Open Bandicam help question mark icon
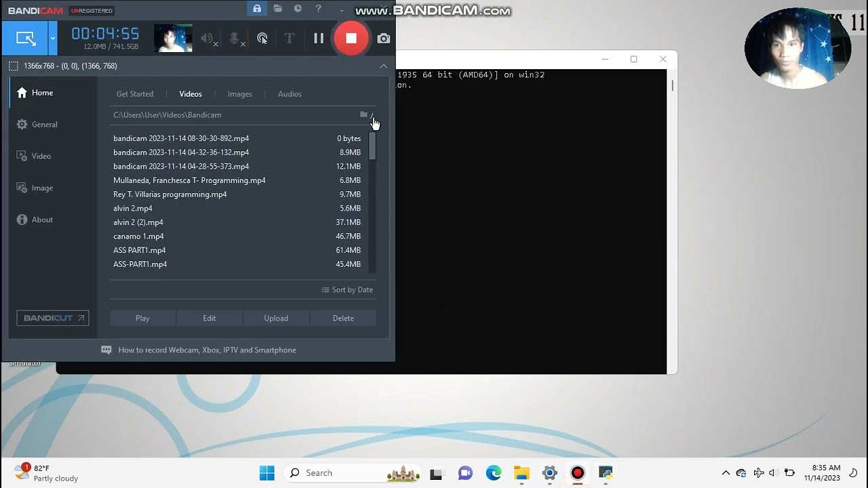868x488 pixels. click(319, 9)
